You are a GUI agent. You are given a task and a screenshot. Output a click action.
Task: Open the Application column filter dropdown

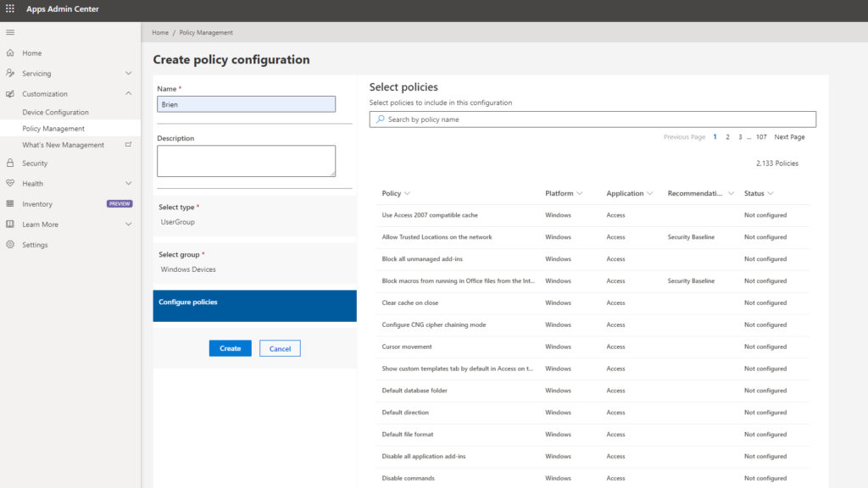650,193
